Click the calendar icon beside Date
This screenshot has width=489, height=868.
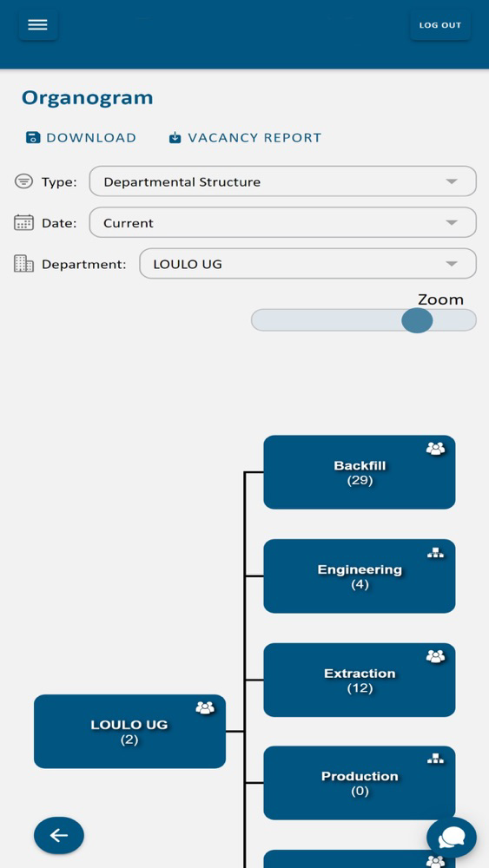coord(23,222)
